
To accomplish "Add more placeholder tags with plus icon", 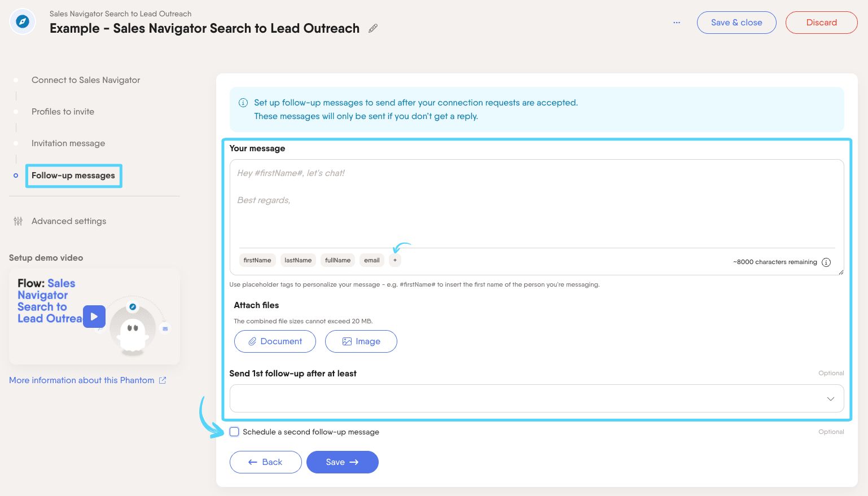I will point(395,260).
